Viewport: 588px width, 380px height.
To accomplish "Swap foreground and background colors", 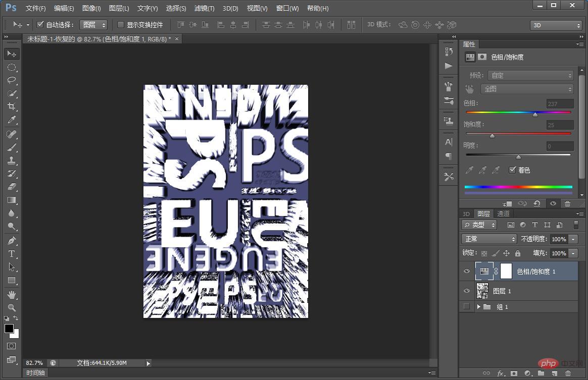I will click(x=16, y=318).
